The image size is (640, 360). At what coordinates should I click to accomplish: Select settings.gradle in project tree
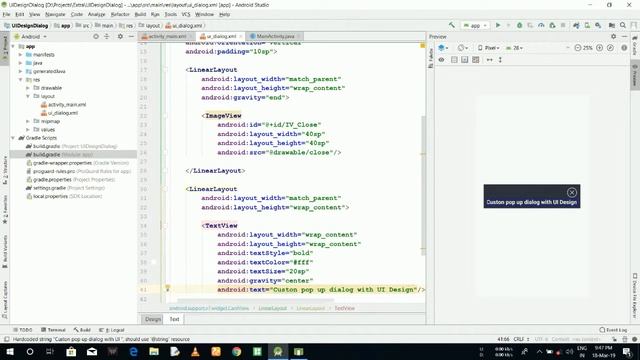coord(65,188)
